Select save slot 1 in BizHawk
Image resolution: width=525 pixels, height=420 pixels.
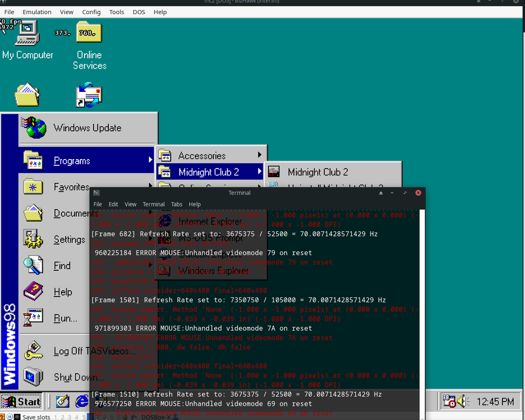56,417
